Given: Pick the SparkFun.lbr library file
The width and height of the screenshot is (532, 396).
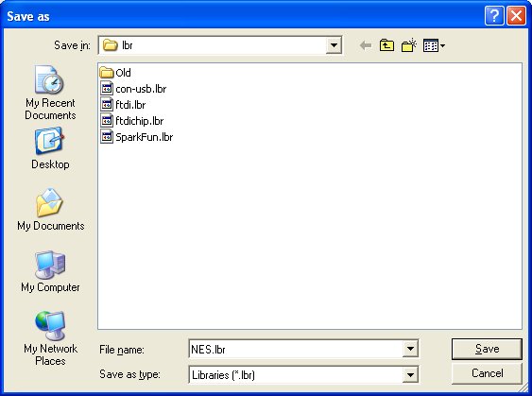Looking at the screenshot, I should (137, 137).
